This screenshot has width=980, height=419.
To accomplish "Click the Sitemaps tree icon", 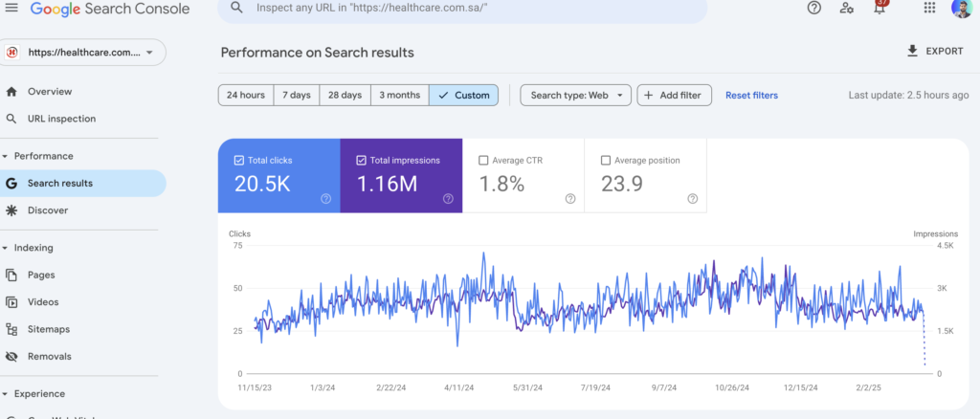I will click(11, 329).
